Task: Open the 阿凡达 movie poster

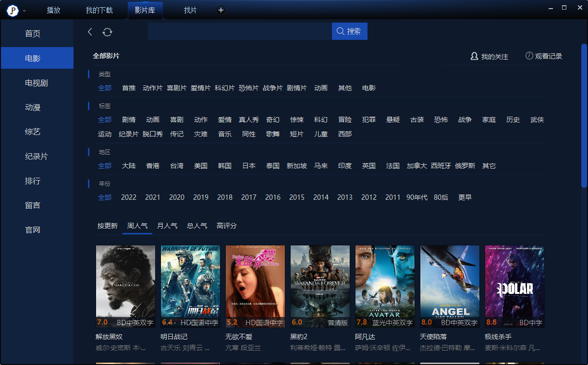Action: click(x=385, y=286)
